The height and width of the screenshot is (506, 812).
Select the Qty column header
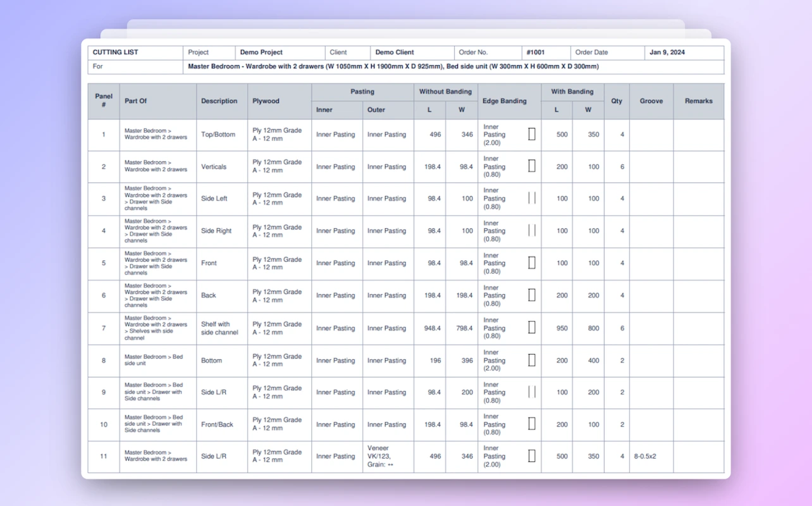tap(617, 101)
